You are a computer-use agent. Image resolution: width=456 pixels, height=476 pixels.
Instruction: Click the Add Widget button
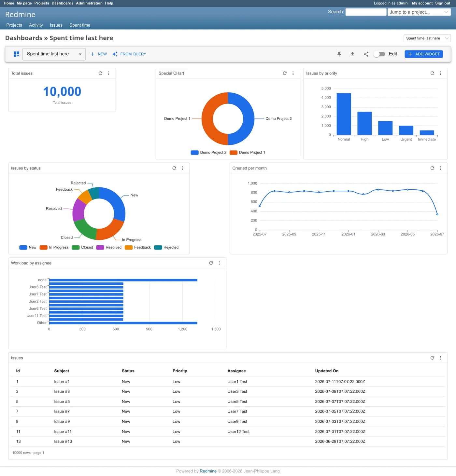tap(424, 54)
